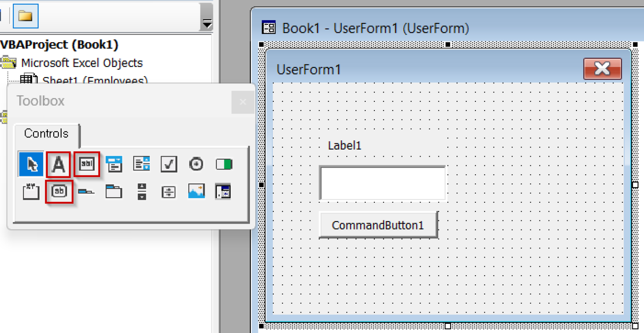Select the Label control tool
The image size is (644, 333).
[x=59, y=164]
